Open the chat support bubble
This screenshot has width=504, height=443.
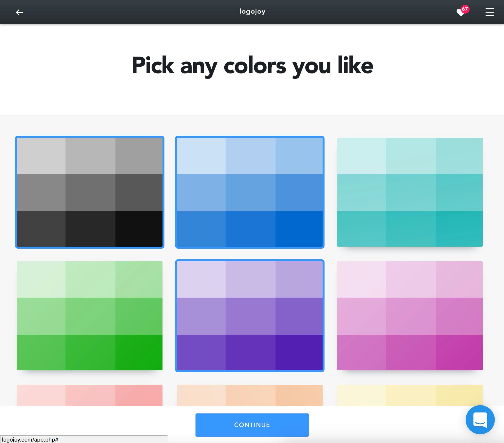click(x=480, y=419)
